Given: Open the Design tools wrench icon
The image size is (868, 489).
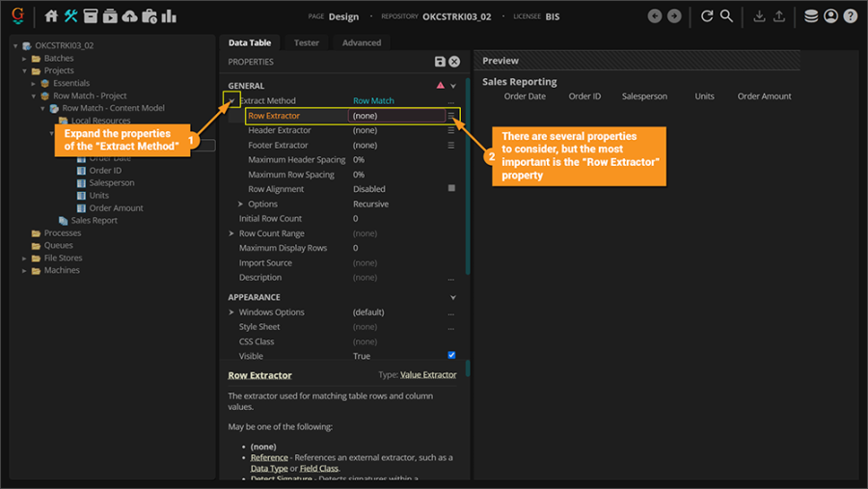Looking at the screenshot, I should coord(71,16).
